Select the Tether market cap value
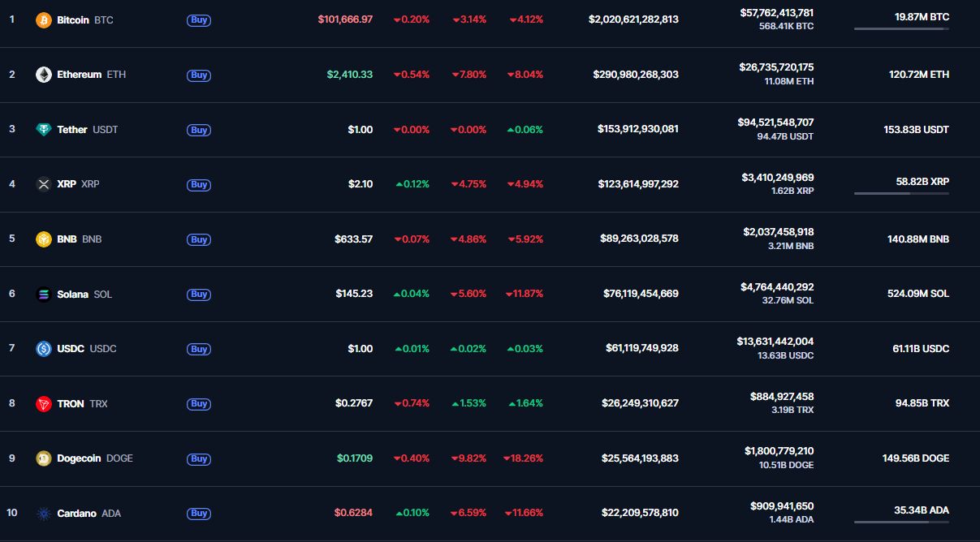This screenshot has width=980, height=542. (637, 129)
